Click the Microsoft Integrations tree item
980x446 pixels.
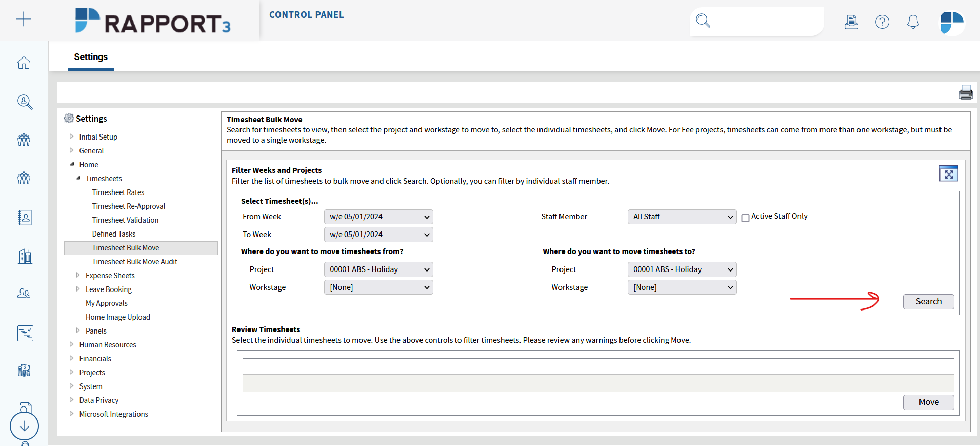coord(113,414)
